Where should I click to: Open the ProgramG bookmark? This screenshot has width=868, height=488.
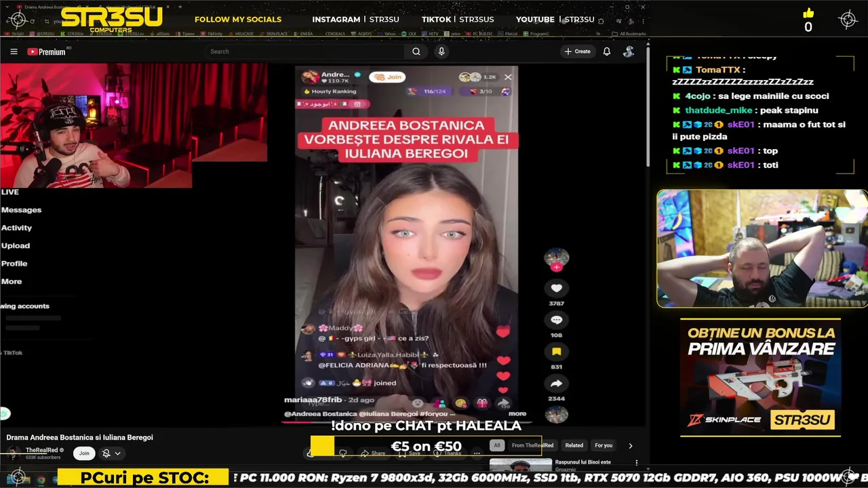click(536, 33)
